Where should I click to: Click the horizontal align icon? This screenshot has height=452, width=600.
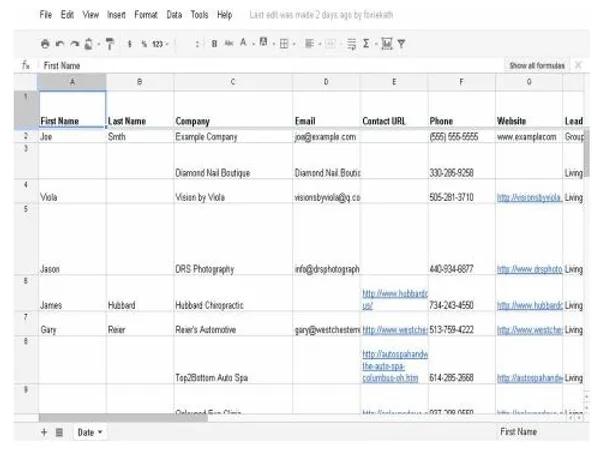pyautogui.click(x=309, y=44)
